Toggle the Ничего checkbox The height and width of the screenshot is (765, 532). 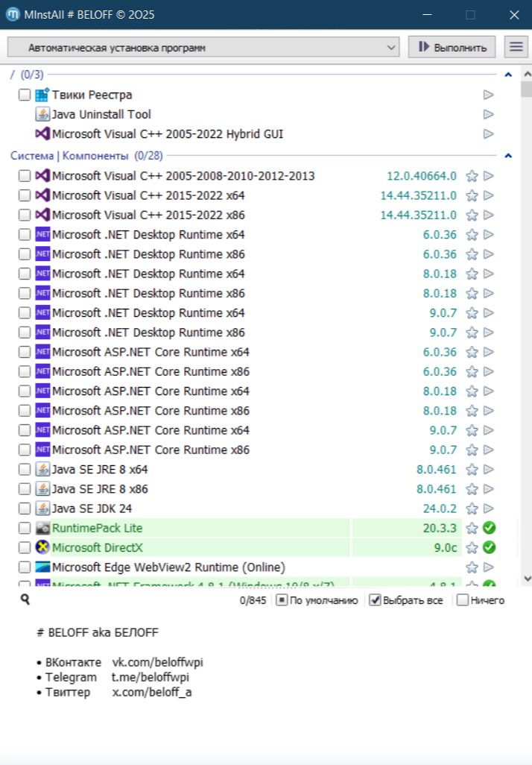(462, 600)
